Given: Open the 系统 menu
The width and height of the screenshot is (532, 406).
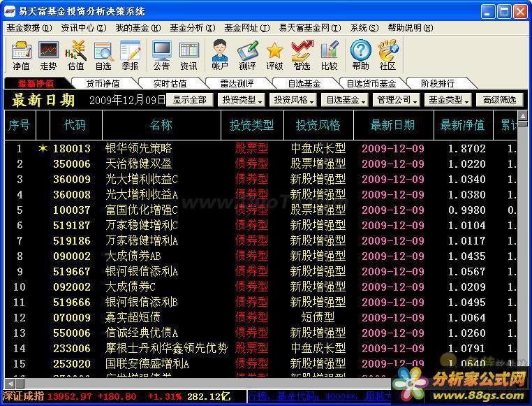Looking at the screenshot, I should [364, 28].
